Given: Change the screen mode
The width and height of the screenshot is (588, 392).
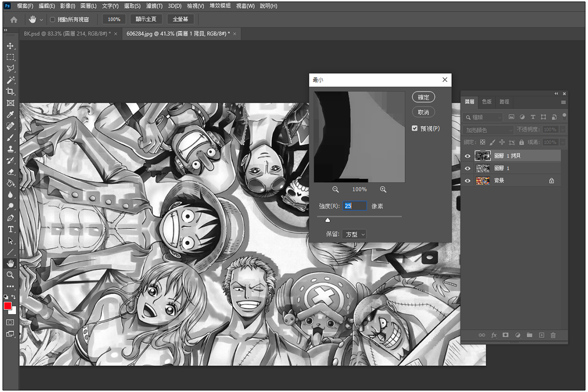Looking at the screenshot, I should pos(10,334).
